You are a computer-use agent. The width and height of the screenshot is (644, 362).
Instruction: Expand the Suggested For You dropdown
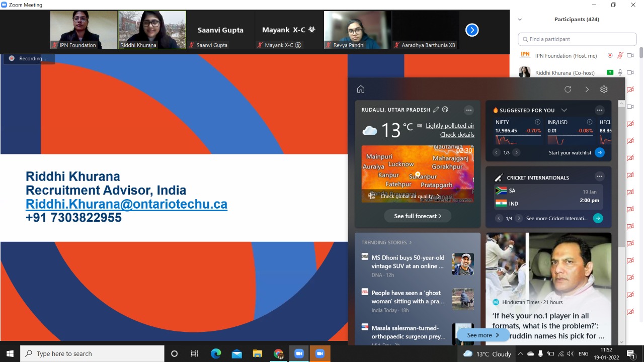pos(564,110)
